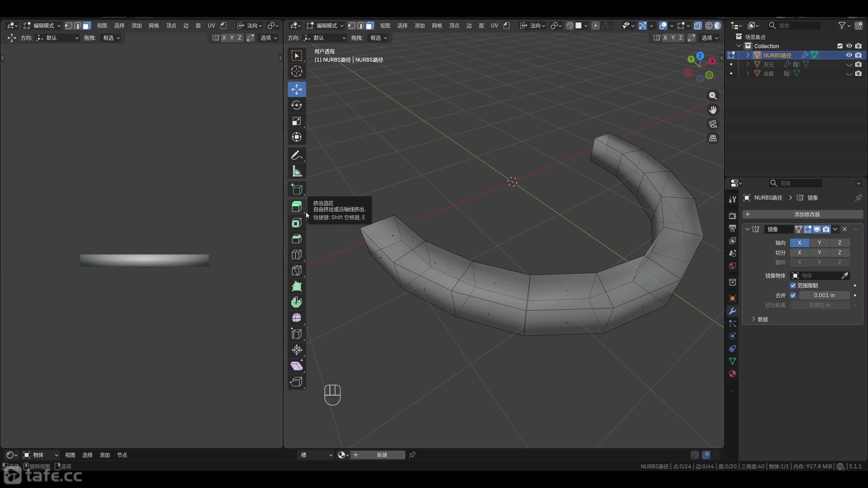
Task: Open the Material properties tab
Action: pyautogui.click(x=732, y=374)
